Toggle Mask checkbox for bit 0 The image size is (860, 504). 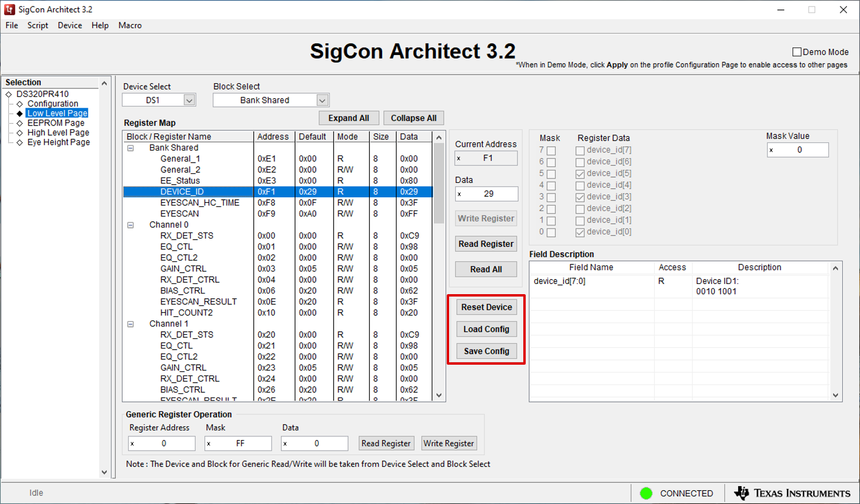coord(551,233)
